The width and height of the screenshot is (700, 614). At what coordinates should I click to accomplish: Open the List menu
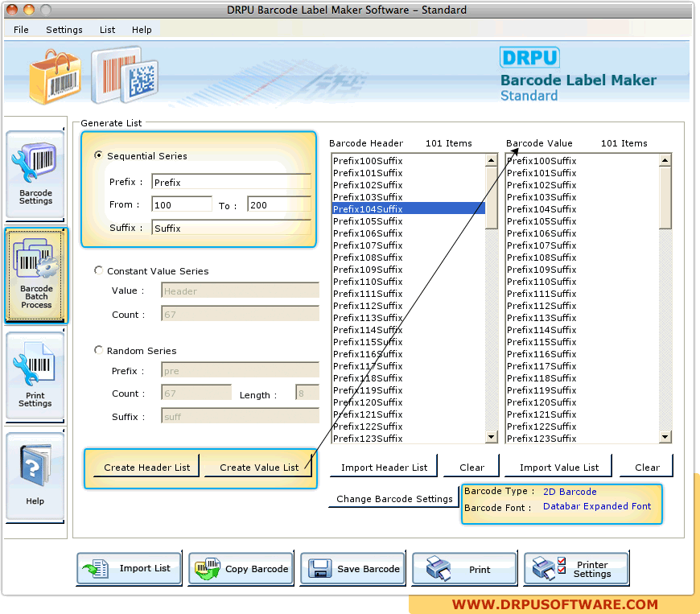coord(107,29)
